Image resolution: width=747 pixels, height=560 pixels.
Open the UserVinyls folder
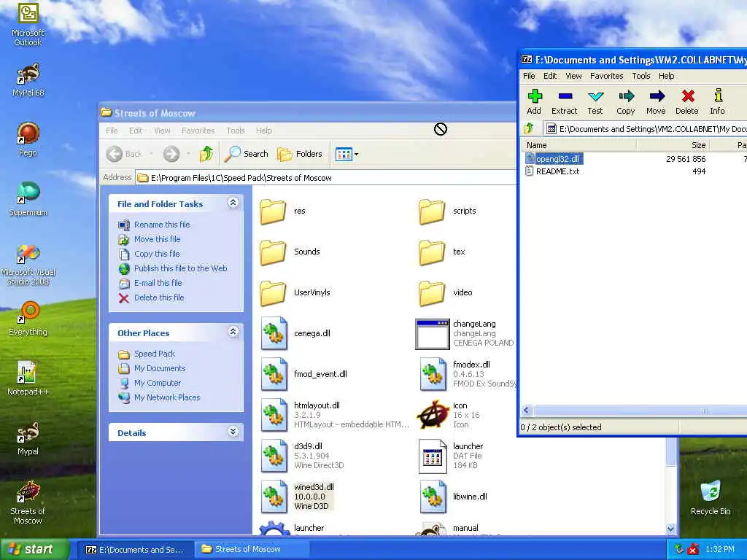click(x=295, y=293)
